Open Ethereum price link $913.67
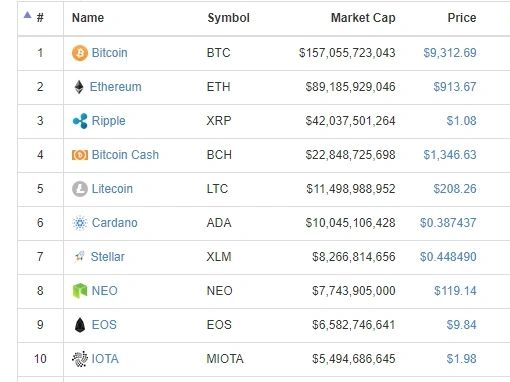The image size is (510, 382). pyautogui.click(x=455, y=87)
